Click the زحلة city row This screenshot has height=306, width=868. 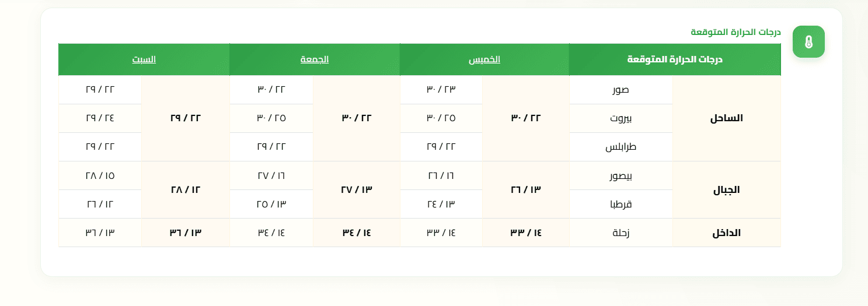(x=621, y=233)
